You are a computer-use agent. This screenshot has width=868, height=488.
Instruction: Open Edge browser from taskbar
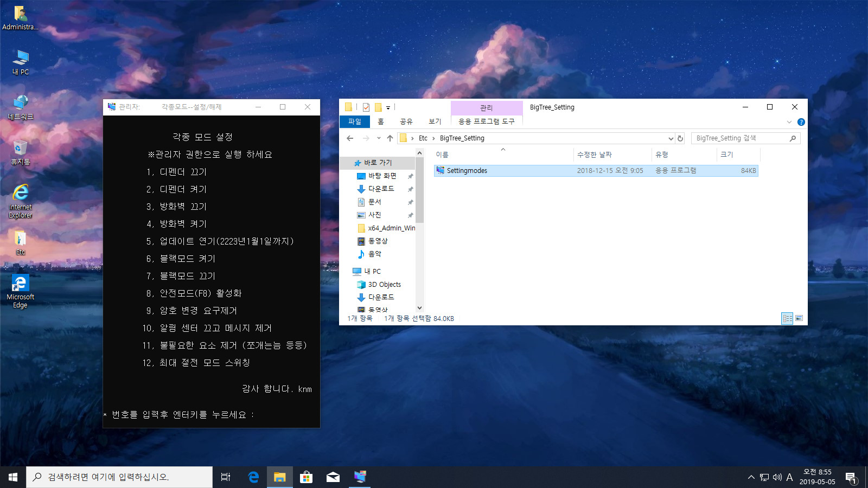tap(253, 477)
